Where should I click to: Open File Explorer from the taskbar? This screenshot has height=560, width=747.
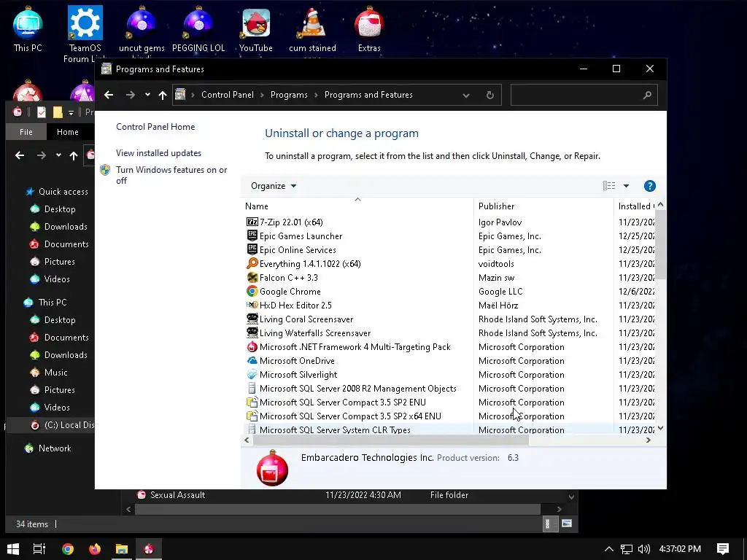(122, 548)
